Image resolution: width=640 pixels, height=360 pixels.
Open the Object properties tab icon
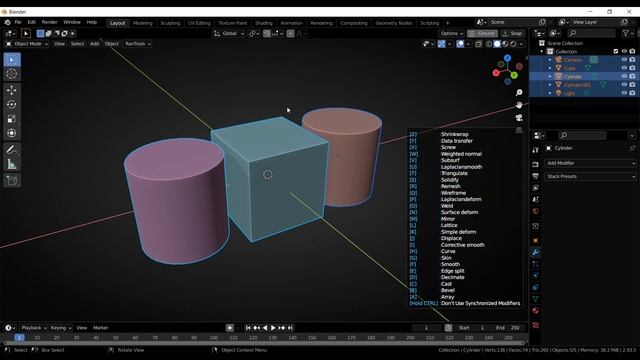pos(536,240)
